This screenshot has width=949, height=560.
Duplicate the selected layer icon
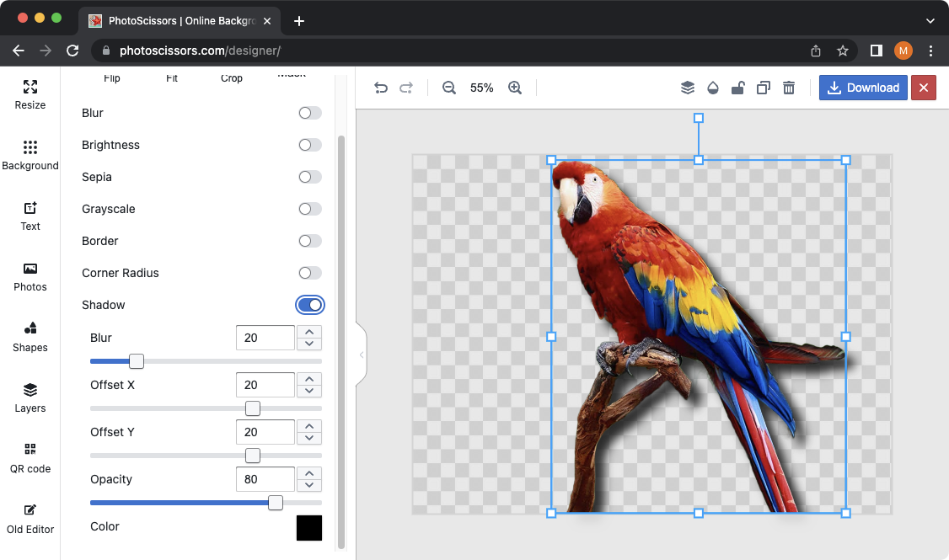click(x=764, y=88)
